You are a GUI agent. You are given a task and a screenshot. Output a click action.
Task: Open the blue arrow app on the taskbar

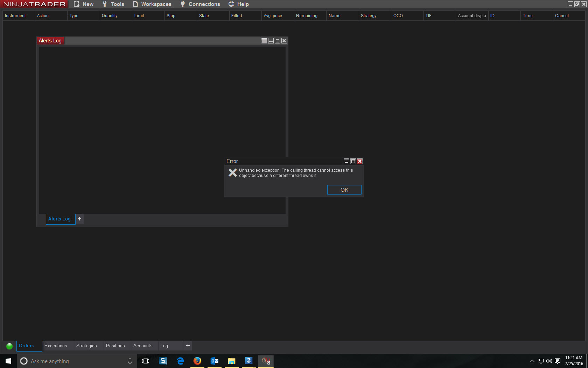[x=249, y=361]
